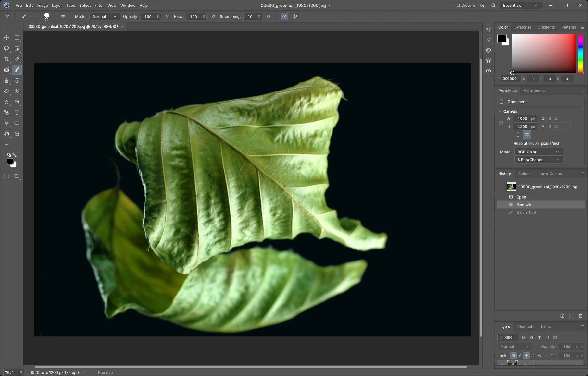
Task: Toggle lock image pixels brush icon
Action: pos(520,356)
